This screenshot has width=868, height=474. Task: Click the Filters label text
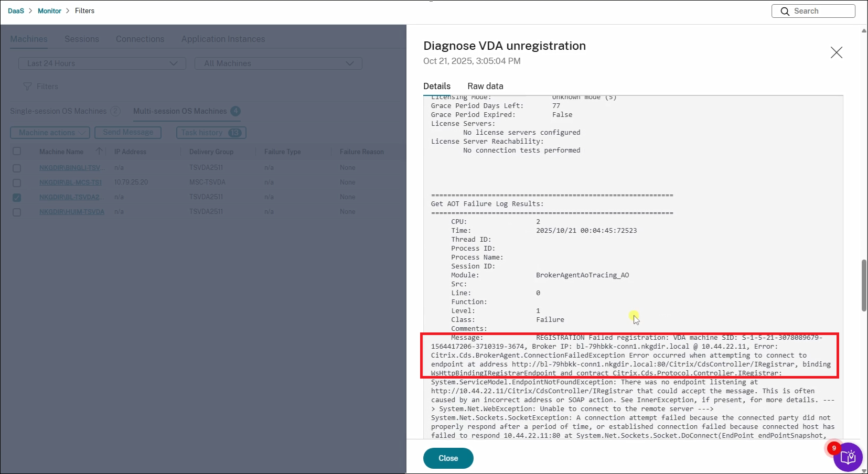click(47, 87)
